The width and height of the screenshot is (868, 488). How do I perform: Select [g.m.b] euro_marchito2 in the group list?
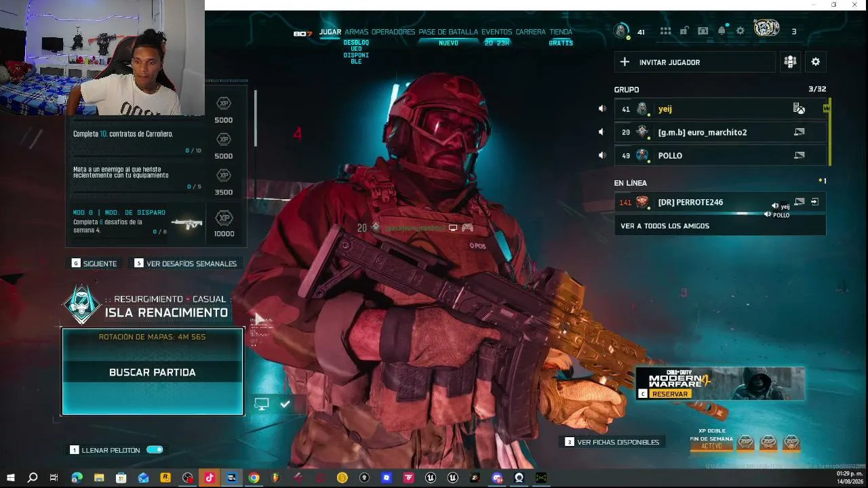tap(720, 132)
